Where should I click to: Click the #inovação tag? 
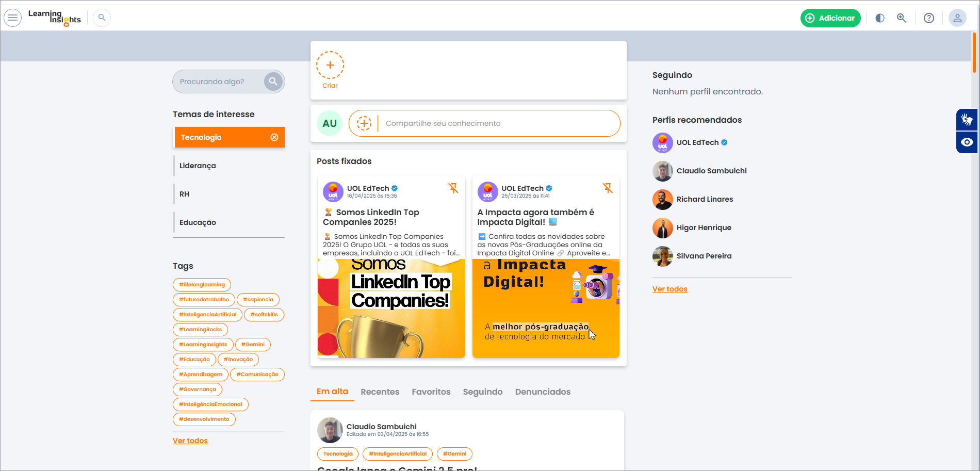pyautogui.click(x=238, y=360)
